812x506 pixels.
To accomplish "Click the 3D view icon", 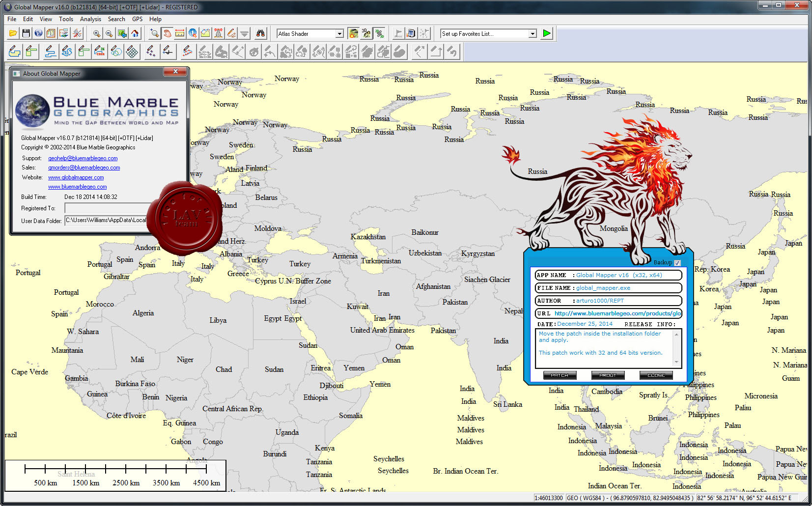I will click(366, 33).
